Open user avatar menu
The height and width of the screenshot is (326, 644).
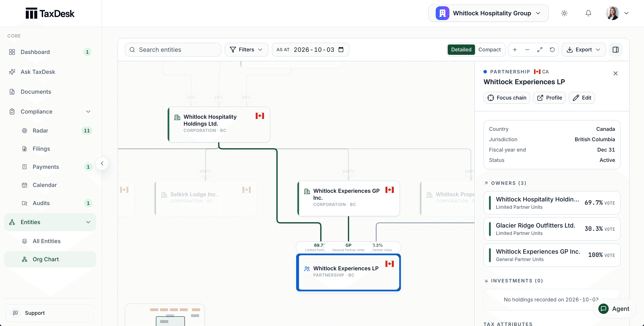pyautogui.click(x=617, y=13)
